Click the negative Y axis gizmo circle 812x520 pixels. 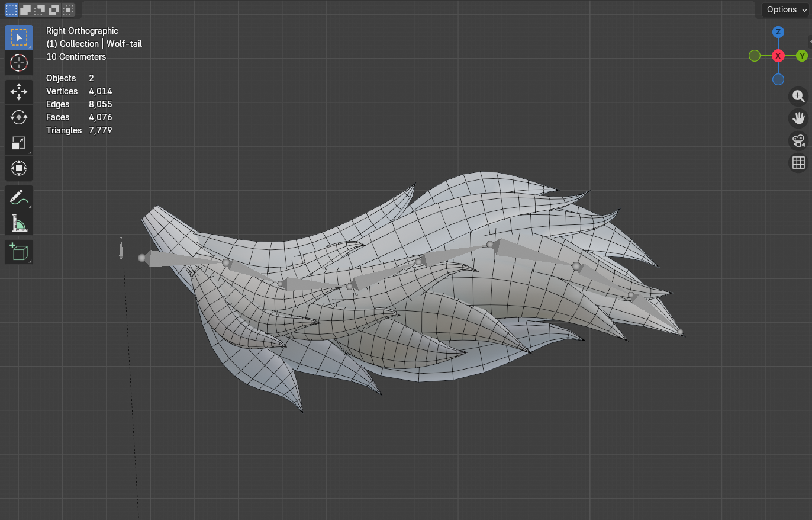pos(755,56)
